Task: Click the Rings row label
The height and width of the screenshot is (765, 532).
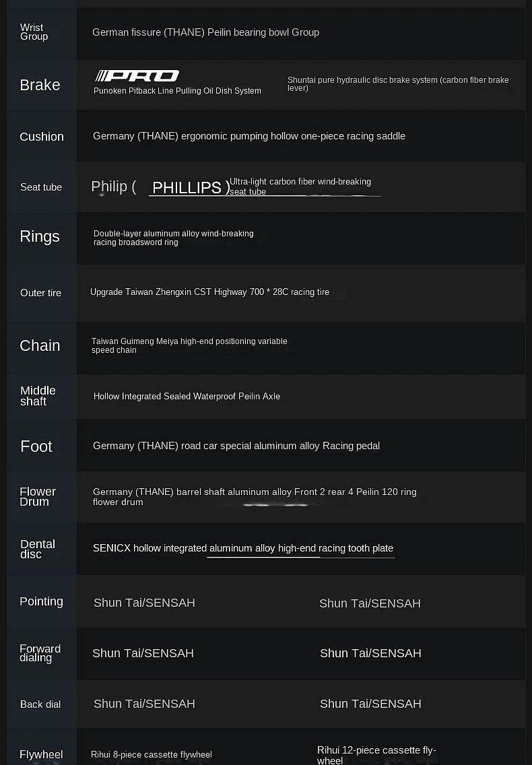Action: pyautogui.click(x=40, y=236)
